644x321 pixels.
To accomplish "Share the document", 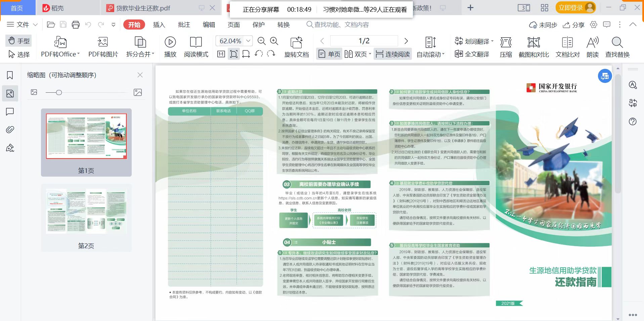I will (573, 25).
